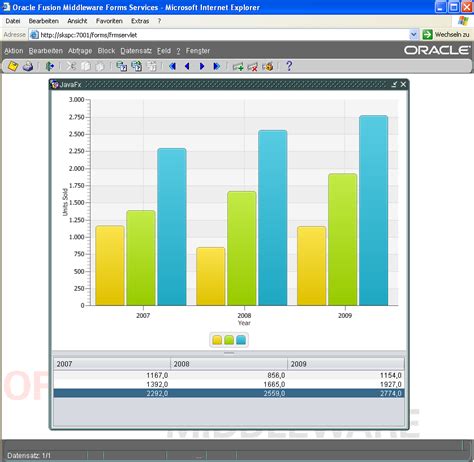474x462 pixels.
Task: Open the IE Favoriten menu
Action: [x=109, y=21]
